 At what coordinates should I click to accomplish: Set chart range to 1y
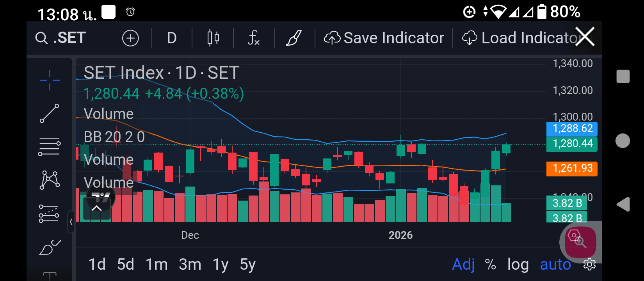point(221,265)
